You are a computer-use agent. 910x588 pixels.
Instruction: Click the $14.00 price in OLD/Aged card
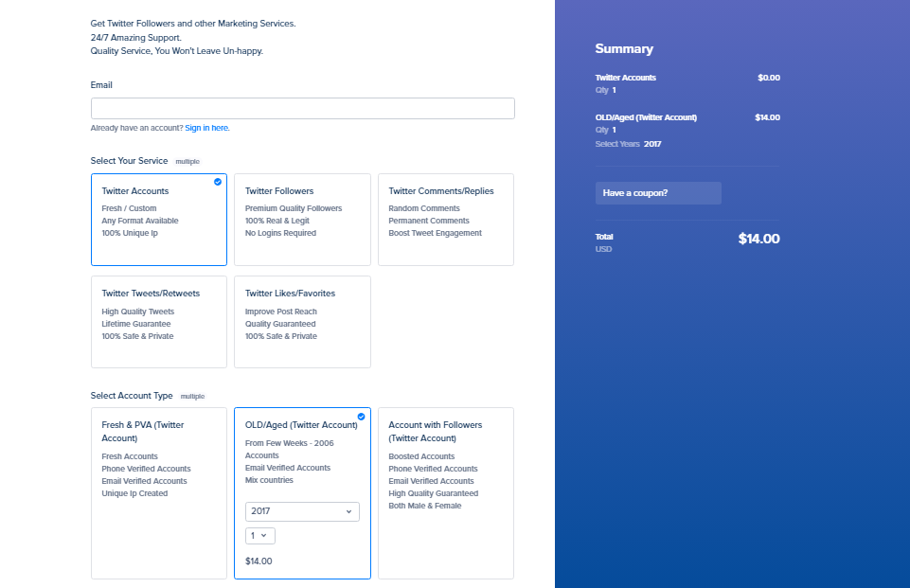[x=259, y=561]
